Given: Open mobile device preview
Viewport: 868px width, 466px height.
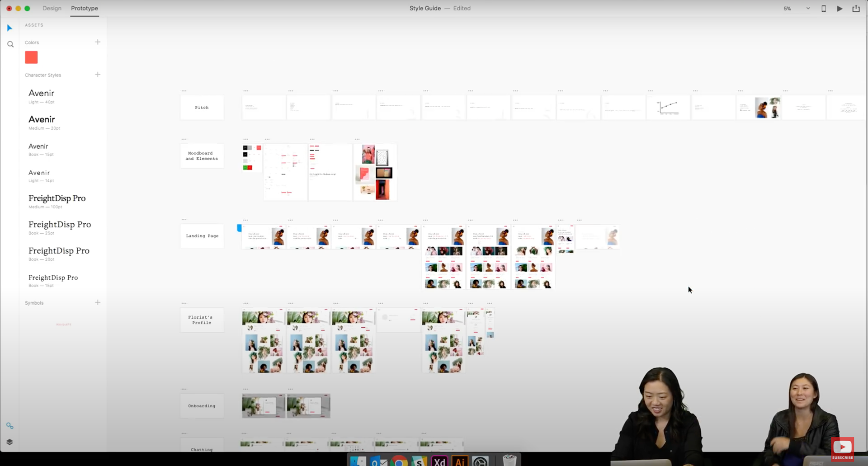Looking at the screenshot, I should tap(824, 9).
